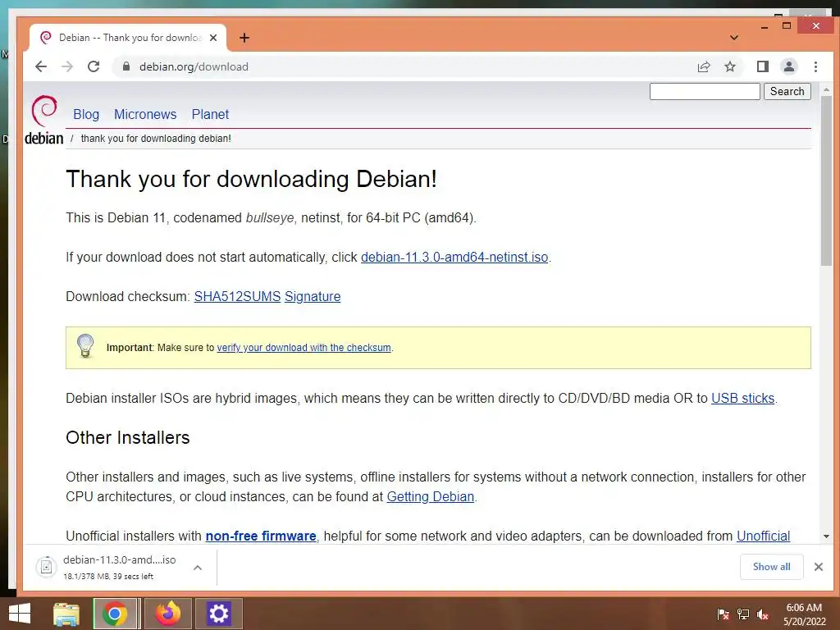Open the Blog menu link

[86, 114]
